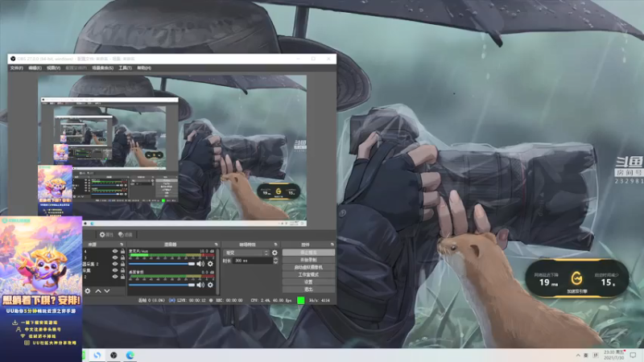
Task: Open Windows notification center icon
Action: pyautogui.click(x=633, y=355)
